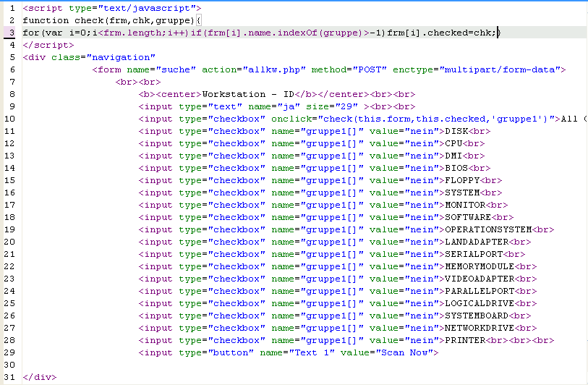The image size is (588, 385).
Task: Click the PRINTER text on line 28
Action: pyautogui.click(x=464, y=340)
